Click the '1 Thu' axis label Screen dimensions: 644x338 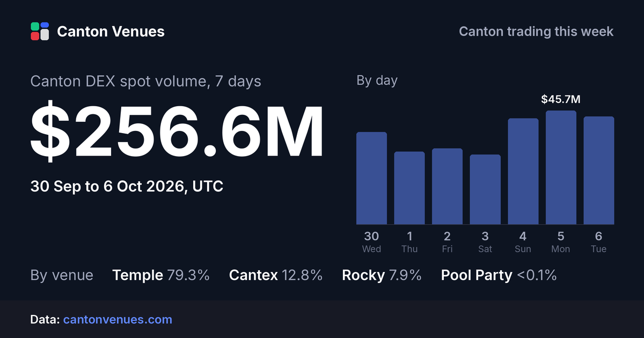(409, 242)
